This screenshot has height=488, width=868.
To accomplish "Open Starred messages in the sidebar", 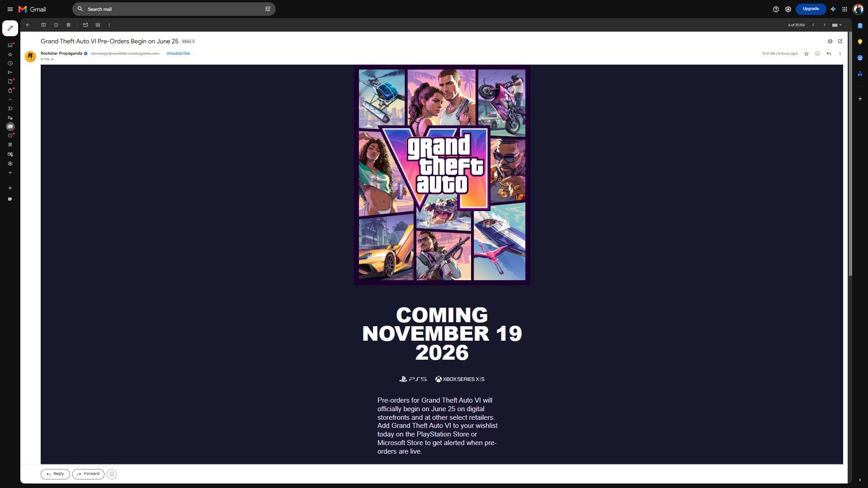I will pos(10,54).
